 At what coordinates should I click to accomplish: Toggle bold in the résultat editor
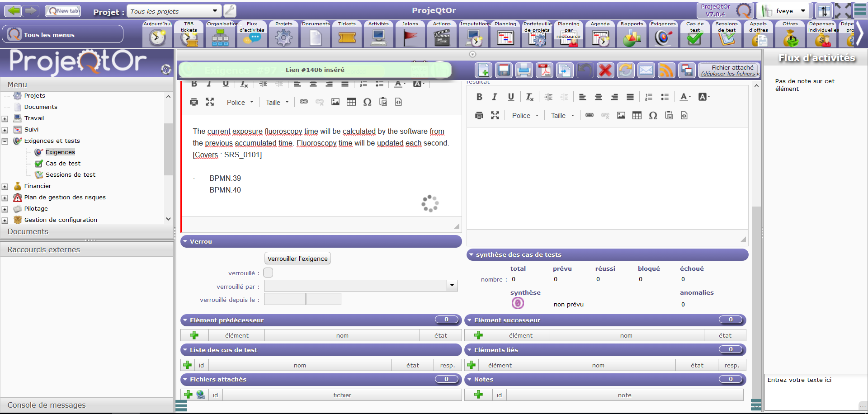click(479, 97)
